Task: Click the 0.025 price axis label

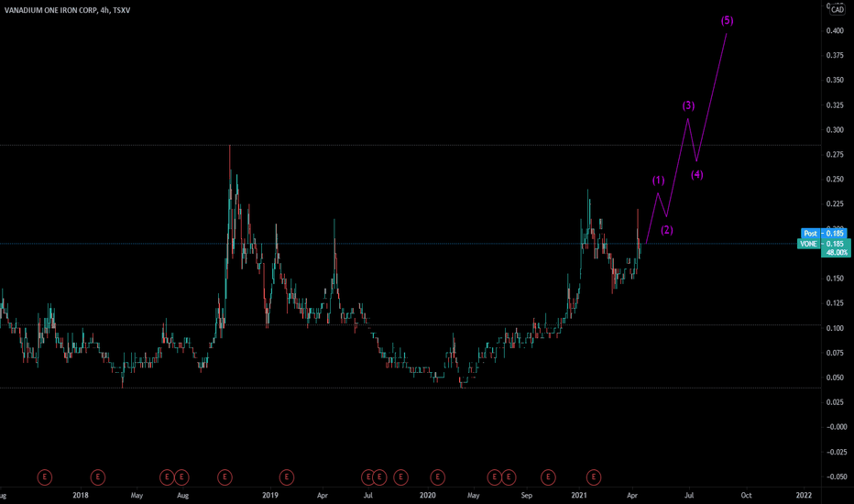Action: [x=835, y=402]
